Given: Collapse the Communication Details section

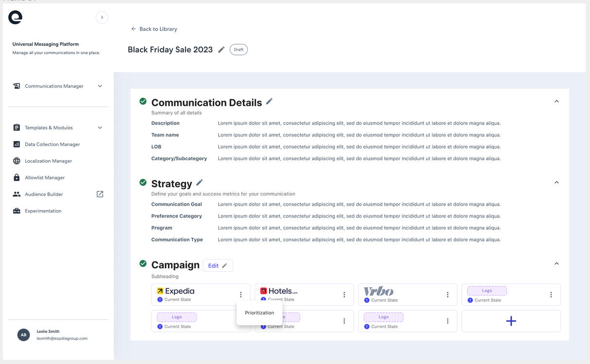Looking at the screenshot, I should 556,101.
